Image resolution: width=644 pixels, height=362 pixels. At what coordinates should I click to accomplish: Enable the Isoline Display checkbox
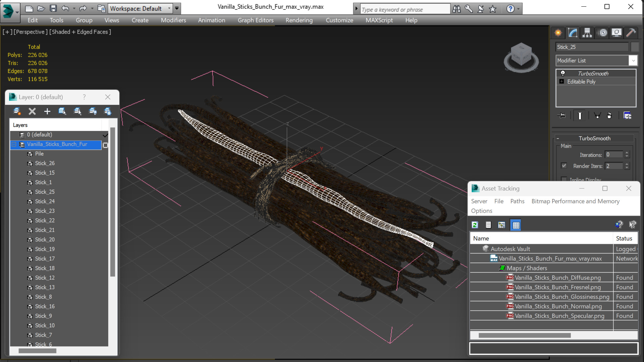(564, 179)
